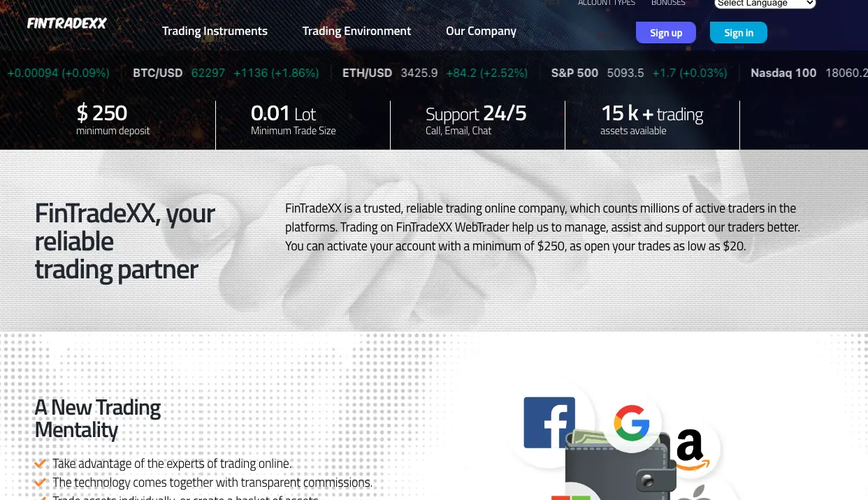Expand the Trading Instruments menu
868x500 pixels.
(215, 31)
